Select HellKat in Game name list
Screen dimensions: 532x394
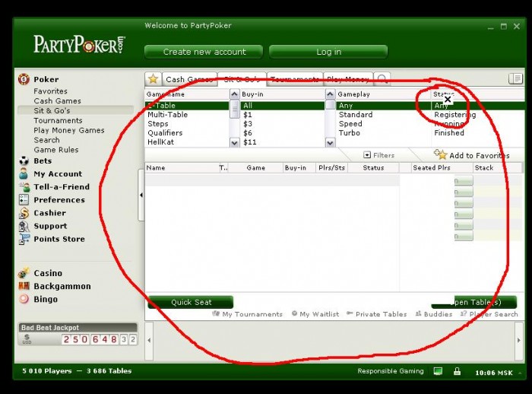(x=160, y=142)
